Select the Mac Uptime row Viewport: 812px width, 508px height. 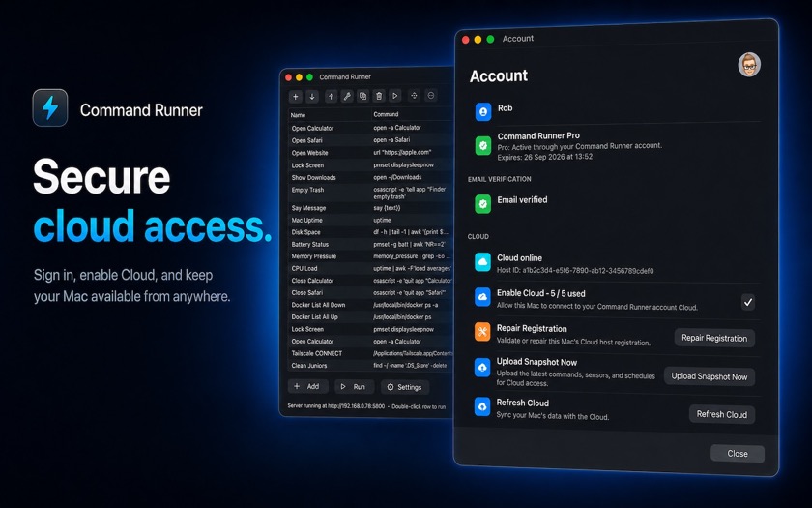coord(369,221)
